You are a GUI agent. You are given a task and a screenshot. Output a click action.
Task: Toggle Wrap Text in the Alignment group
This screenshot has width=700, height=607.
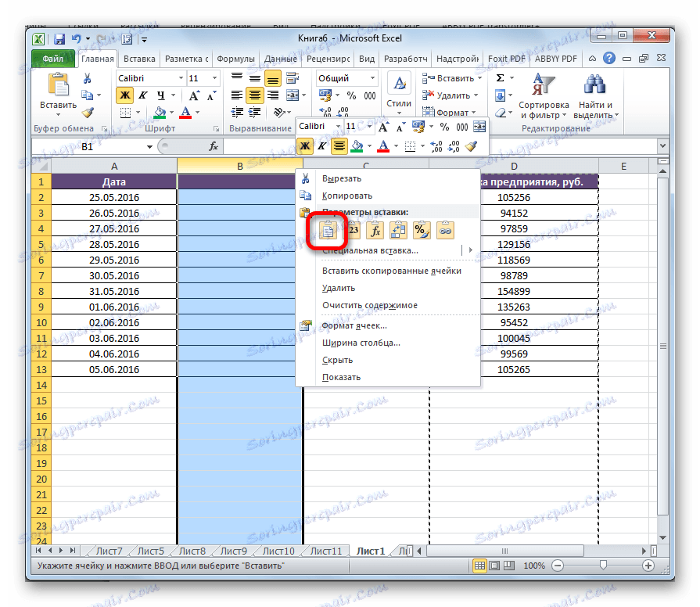click(x=293, y=78)
